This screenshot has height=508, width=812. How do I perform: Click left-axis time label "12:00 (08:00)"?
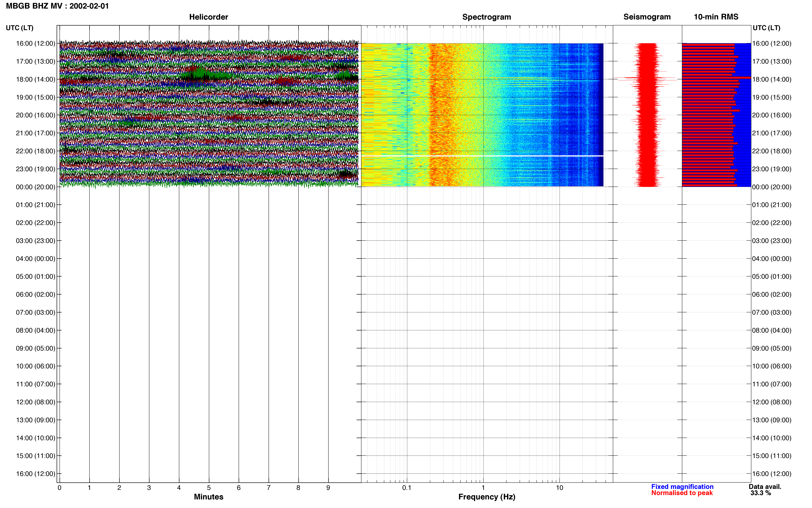click(x=36, y=402)
